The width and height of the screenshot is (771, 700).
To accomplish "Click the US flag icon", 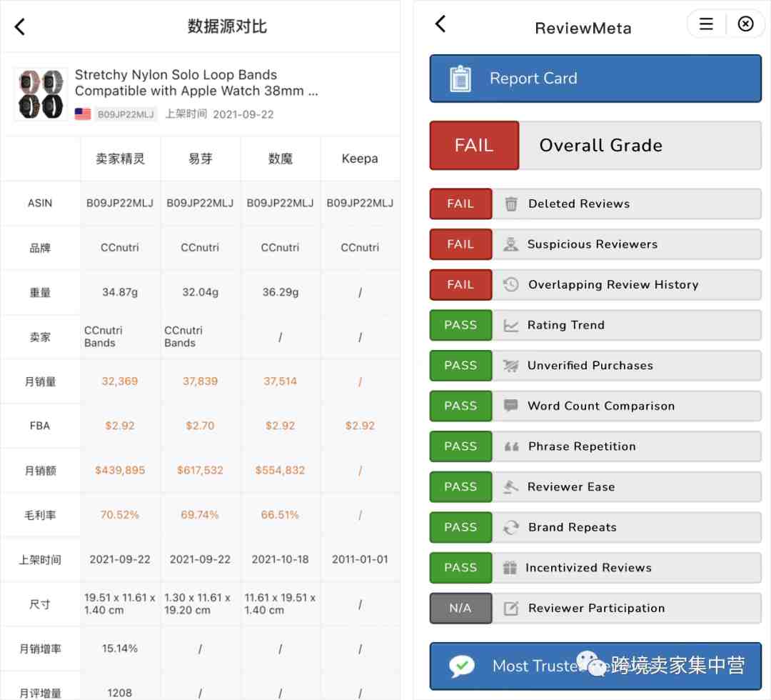I will click(83, 114).
